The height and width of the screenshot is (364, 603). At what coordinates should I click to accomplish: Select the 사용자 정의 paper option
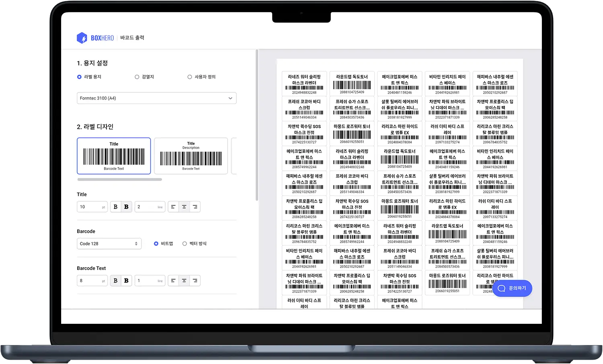[201, 77]
